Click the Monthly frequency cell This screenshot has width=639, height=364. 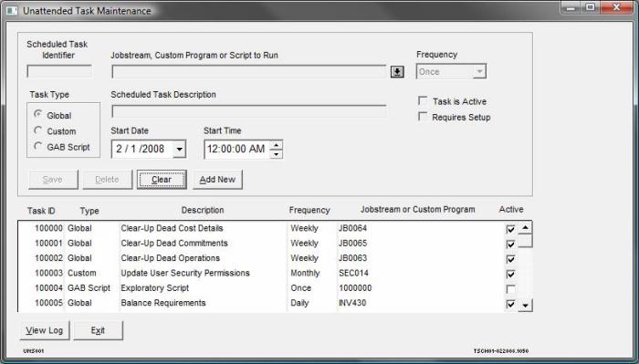point(305,273)
